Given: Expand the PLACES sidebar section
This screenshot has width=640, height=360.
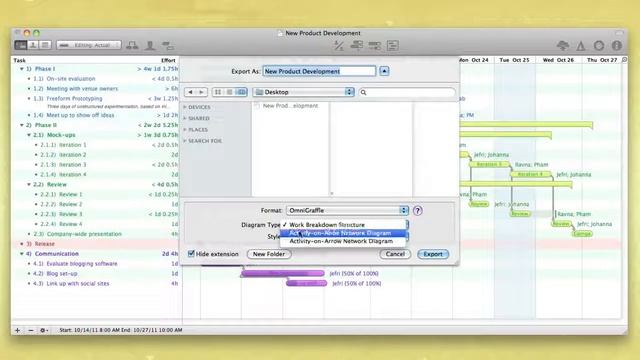Looking at the screenshot, I should pyautogui.click(x=185, y=129).
